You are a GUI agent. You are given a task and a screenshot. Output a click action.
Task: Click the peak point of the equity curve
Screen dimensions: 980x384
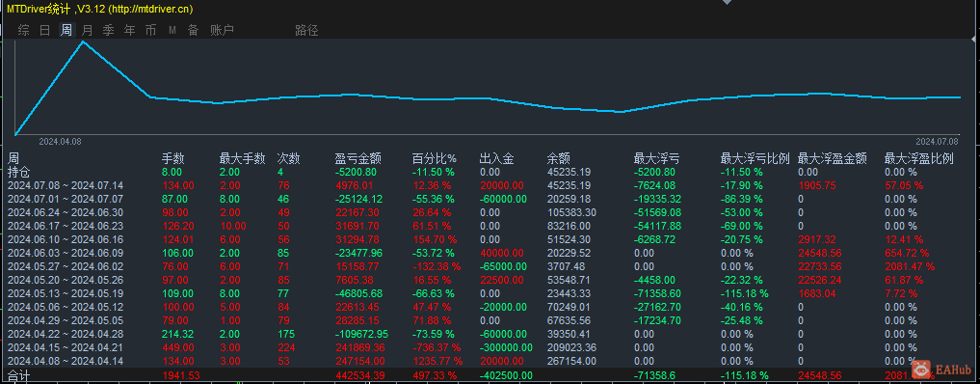83,41
